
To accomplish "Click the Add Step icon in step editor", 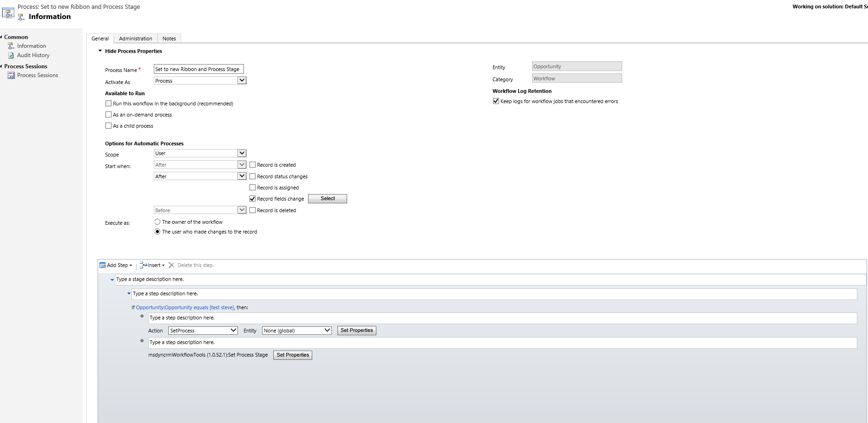I will 103,265.
